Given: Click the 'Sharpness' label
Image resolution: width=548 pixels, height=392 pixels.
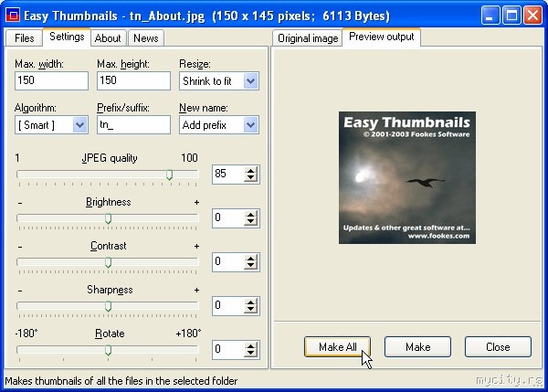Looking at the screenshot, I should (110, 290).
